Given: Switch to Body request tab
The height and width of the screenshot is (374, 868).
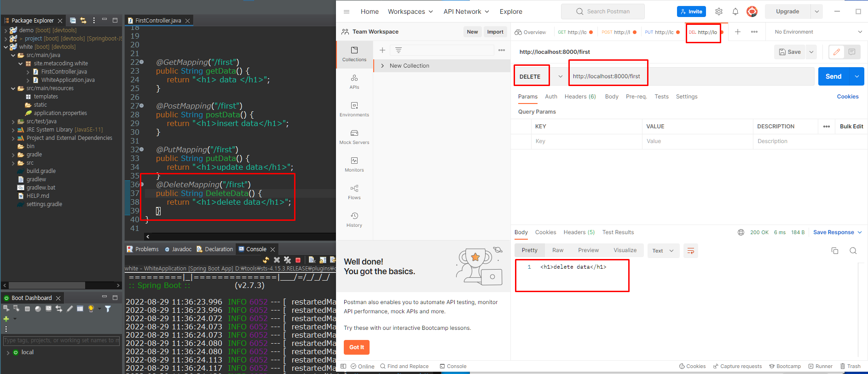Looking at the screenshot, I should tap(612, 97).
